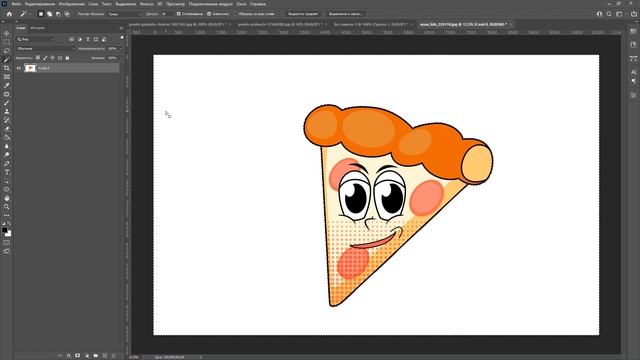This screenshot has width=640, height=360.
Task: Click the Select Subject button
Action: [x=303, y=14]
